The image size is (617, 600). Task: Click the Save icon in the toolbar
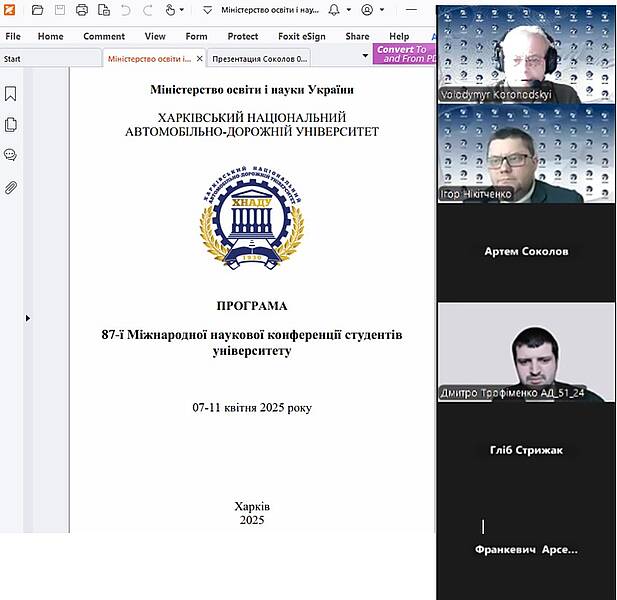point(59,10)
